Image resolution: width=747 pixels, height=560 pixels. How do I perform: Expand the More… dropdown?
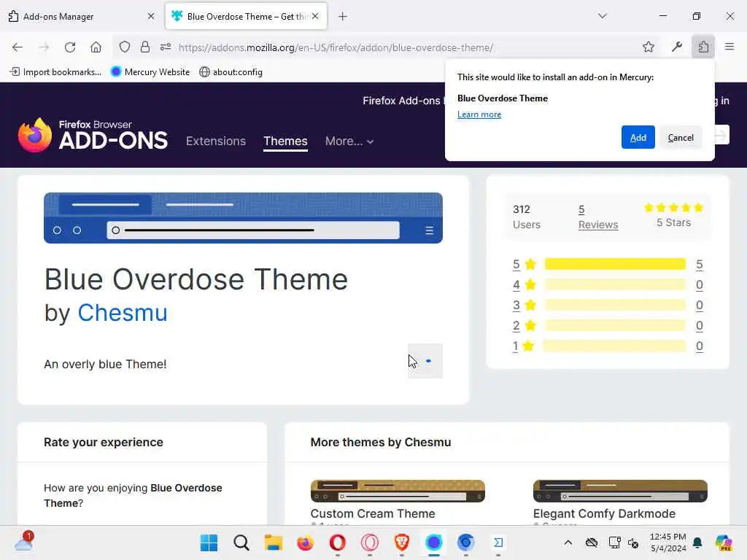[x=349, y=141]
